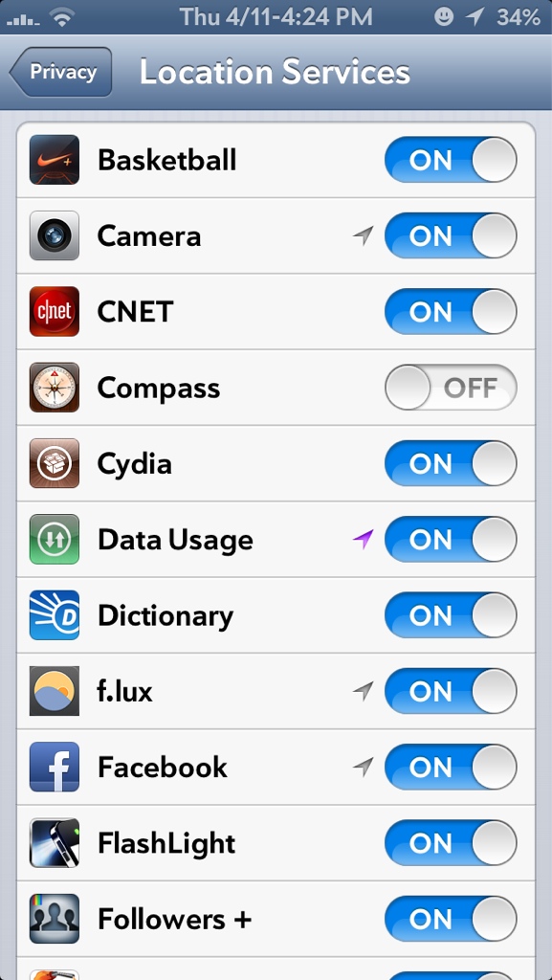The height and width of the screenshot is (980, 552).
Task: Tap the Location Services title
Action: tap(275, 72)
